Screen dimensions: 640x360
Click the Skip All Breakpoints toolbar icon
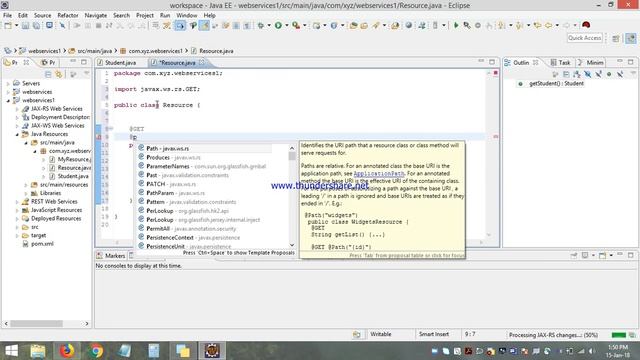[x=62, y=25]
